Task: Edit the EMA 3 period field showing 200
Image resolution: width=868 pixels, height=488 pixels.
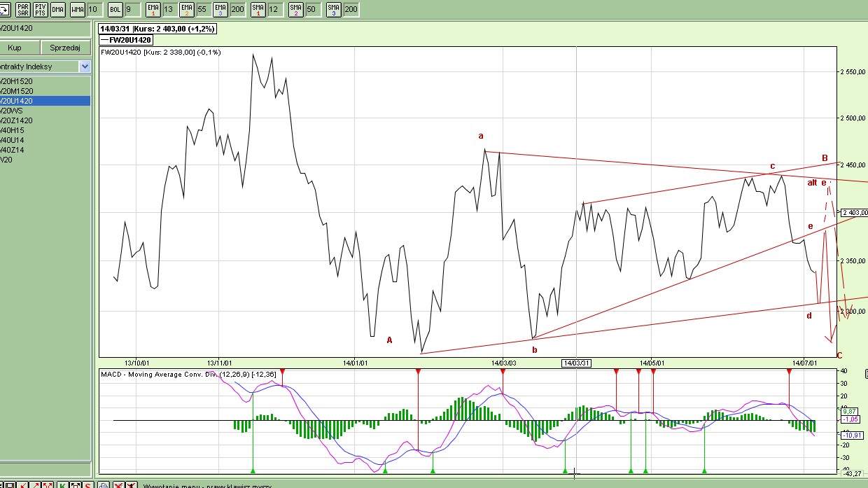Action: (238, 10)
